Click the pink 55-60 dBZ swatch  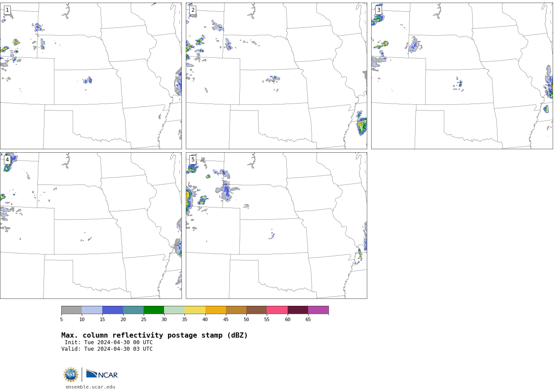[x=277, y=310]
